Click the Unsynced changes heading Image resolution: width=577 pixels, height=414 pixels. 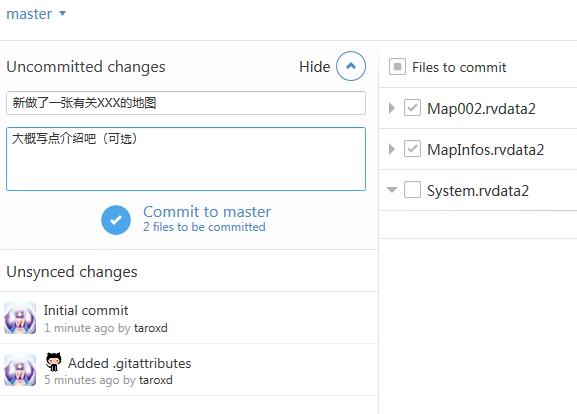(72, 272)
